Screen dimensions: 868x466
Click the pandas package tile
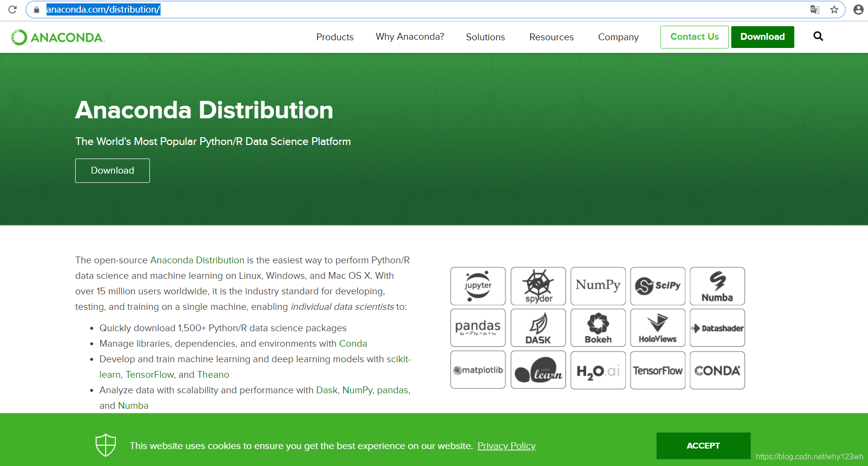pyautogui.click(x=478, y=328)
